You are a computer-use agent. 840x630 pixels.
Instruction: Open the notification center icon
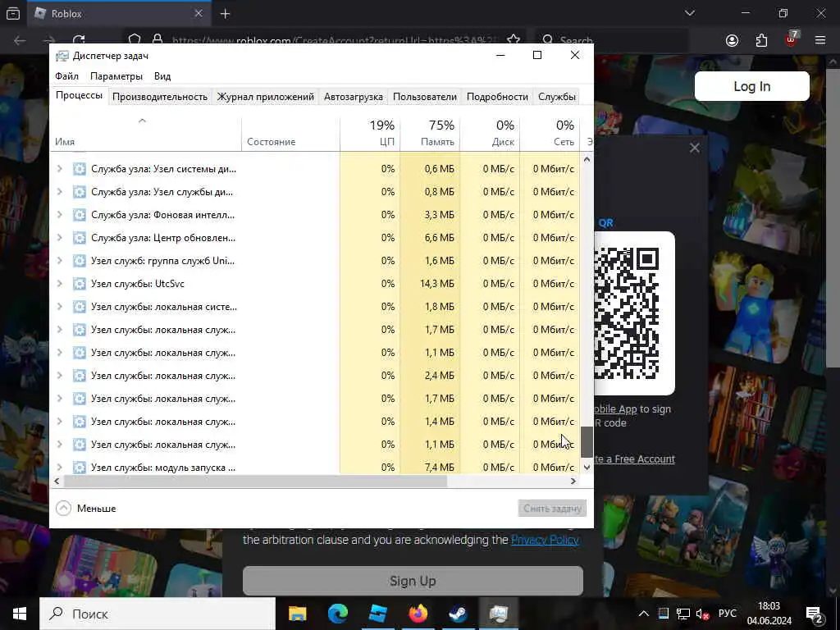815,614
